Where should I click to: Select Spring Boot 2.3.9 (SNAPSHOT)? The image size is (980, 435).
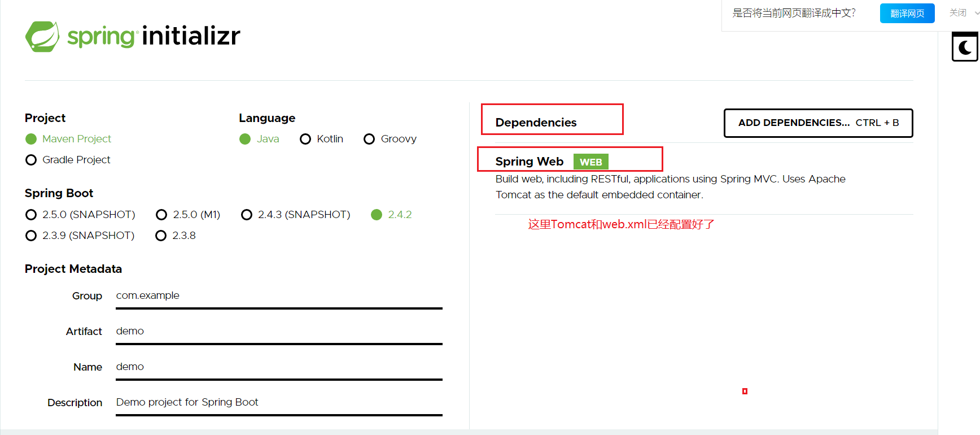80,236
